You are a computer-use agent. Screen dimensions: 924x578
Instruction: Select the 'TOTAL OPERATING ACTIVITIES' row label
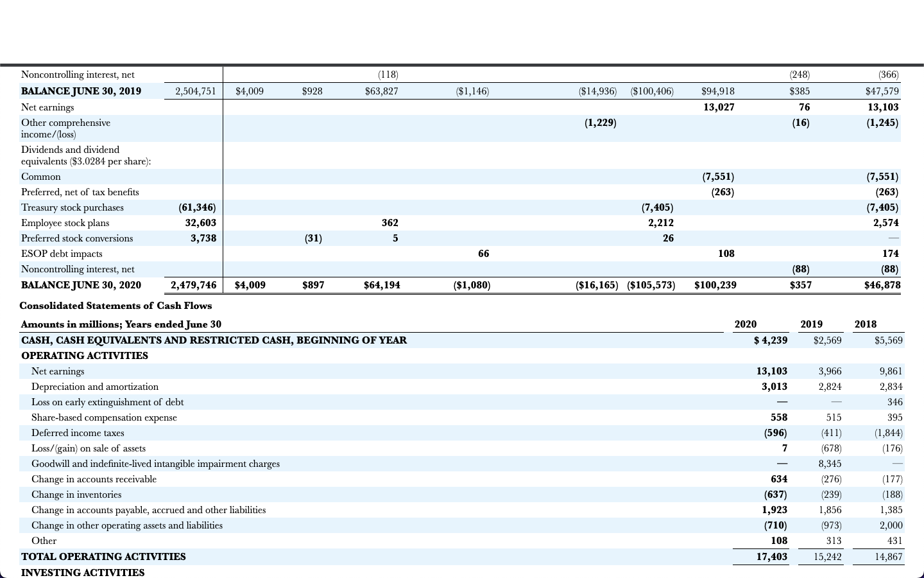coord(103,557)
